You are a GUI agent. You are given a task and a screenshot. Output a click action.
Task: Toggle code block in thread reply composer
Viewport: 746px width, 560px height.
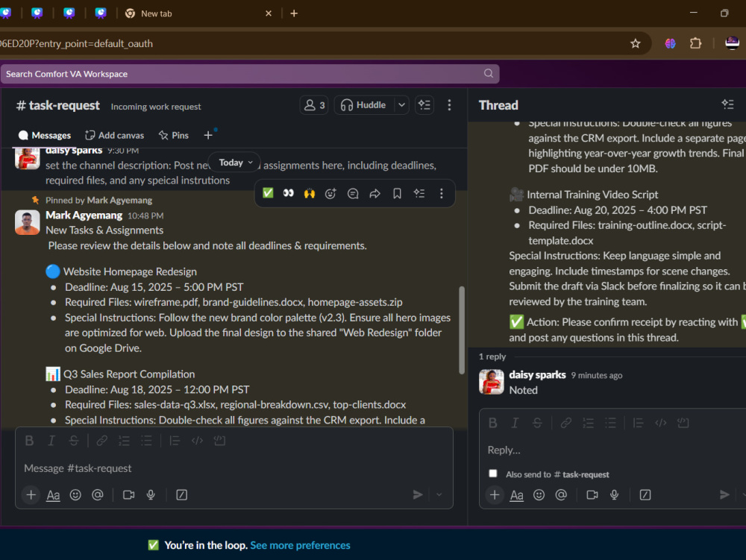[x=683, y=423]
